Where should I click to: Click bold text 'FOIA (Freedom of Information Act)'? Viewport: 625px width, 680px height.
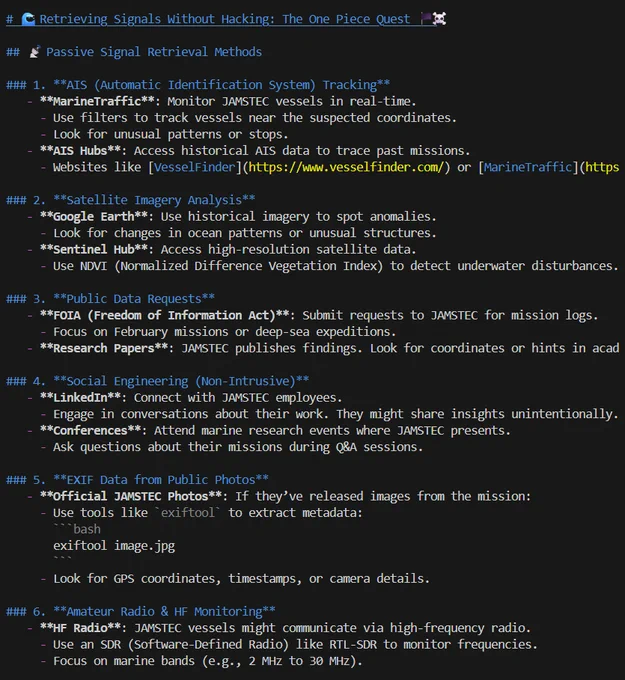click(x=164, y=315)
